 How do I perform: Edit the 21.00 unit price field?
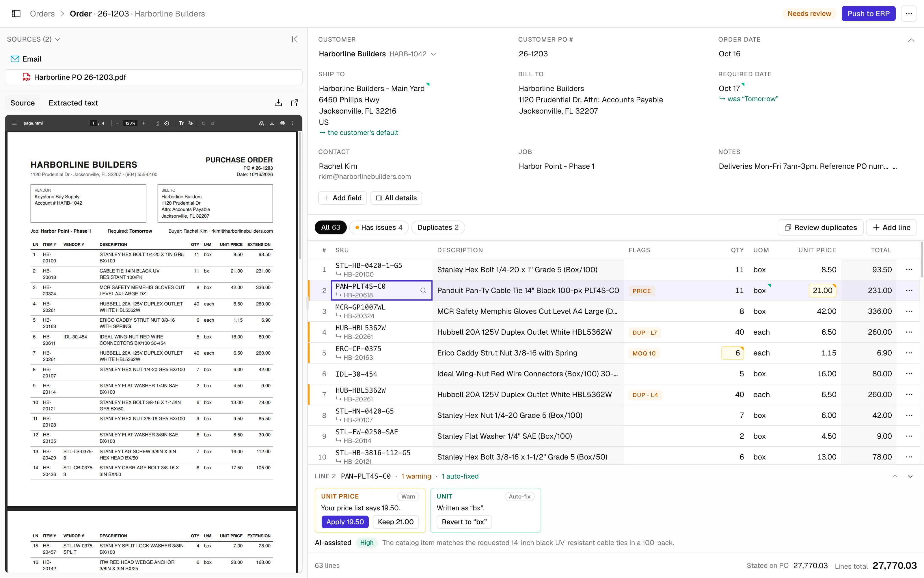(822, 290)
